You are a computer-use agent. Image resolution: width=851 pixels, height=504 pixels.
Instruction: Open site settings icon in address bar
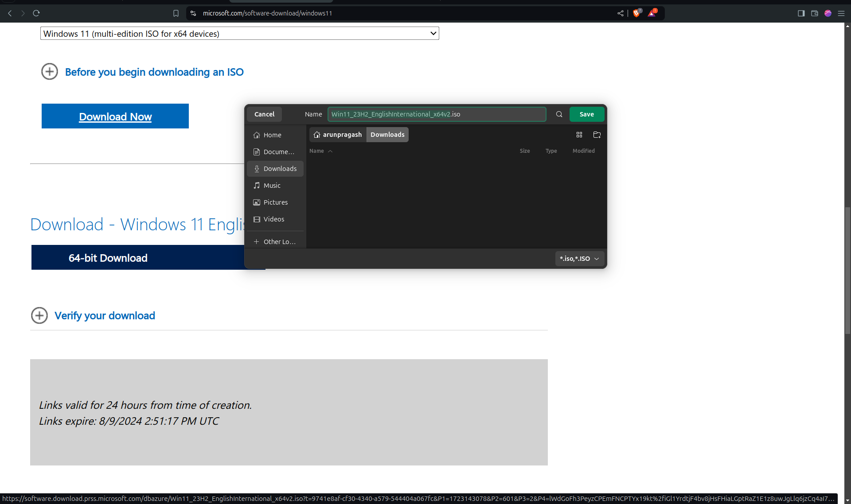pyautogui.click(x=193, y=13)
